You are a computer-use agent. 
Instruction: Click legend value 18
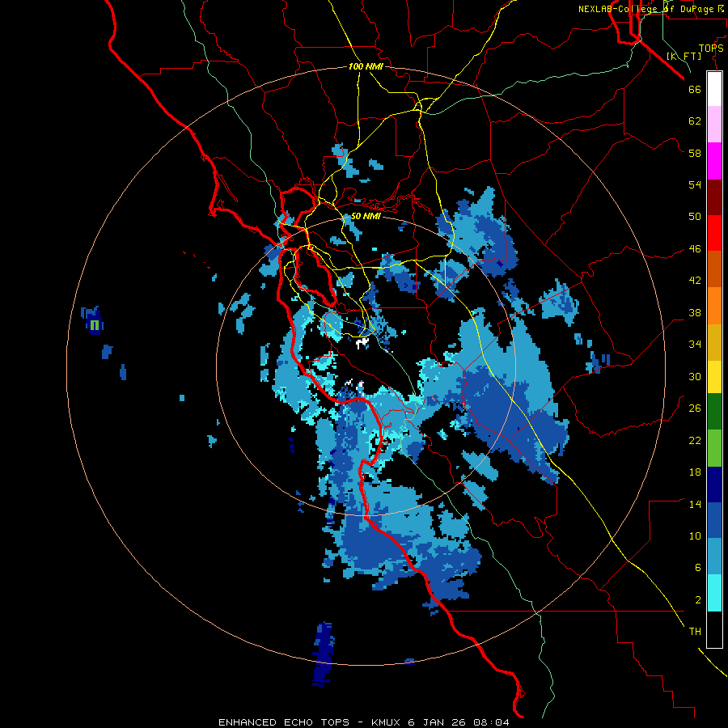tap(695, 472)
